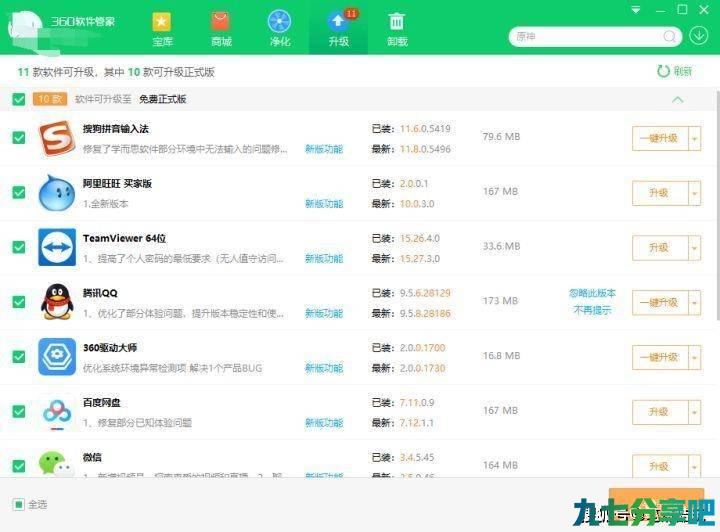Click the TeamViewer 64位 app icon
Screen dimensions: 720x532
pos(57,247)
